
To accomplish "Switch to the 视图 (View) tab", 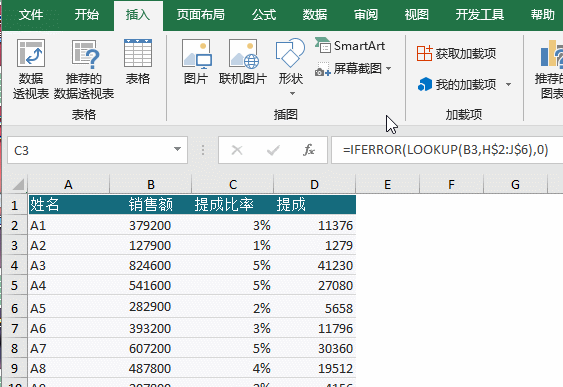I will click(417, 15).
